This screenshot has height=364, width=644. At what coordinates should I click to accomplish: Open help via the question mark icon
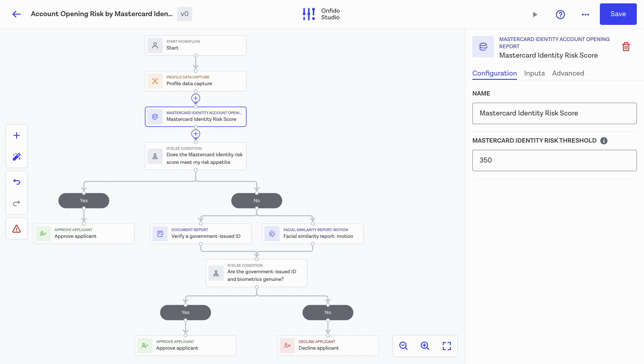(x=560, y=14)
